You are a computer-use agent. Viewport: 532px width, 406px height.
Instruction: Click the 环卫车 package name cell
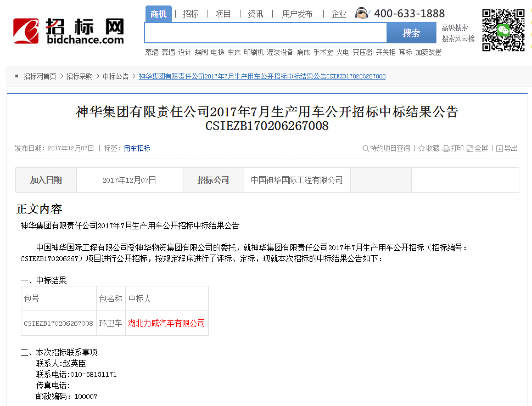pyautogui.click(x=110, y=323)
